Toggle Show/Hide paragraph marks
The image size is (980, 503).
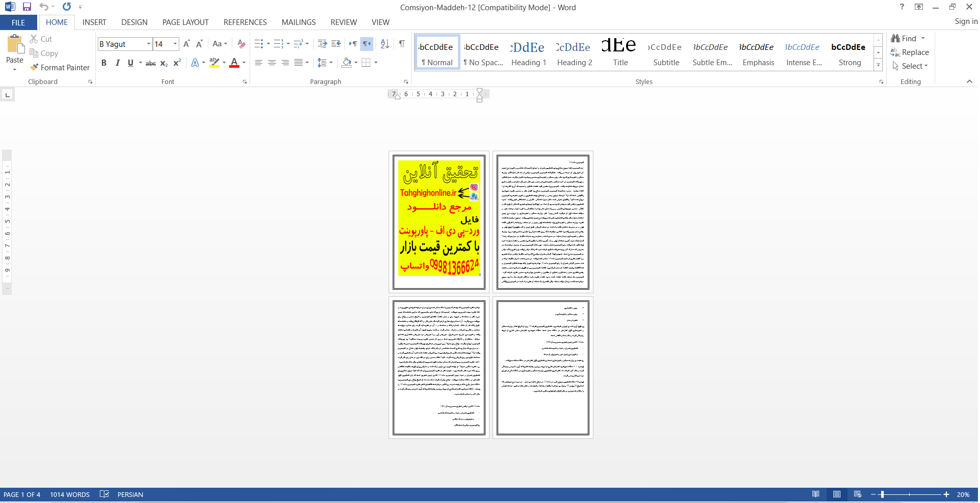point(402,44)
